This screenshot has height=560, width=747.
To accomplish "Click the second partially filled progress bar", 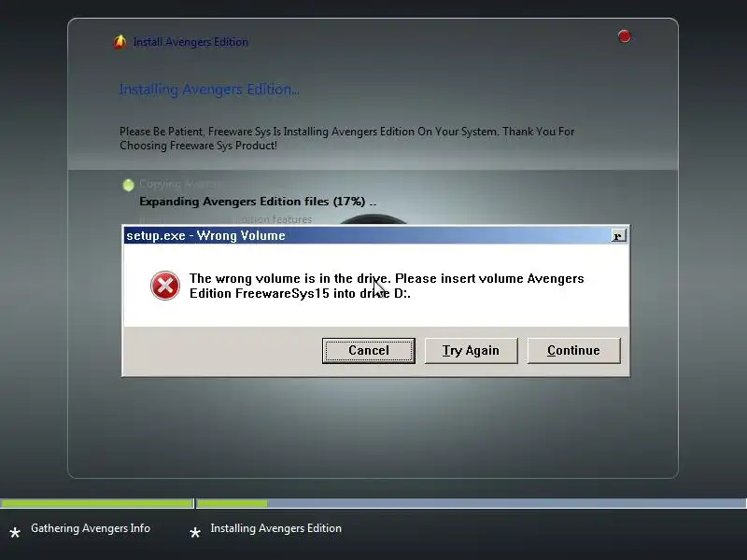I will click(x=472, y=503).
